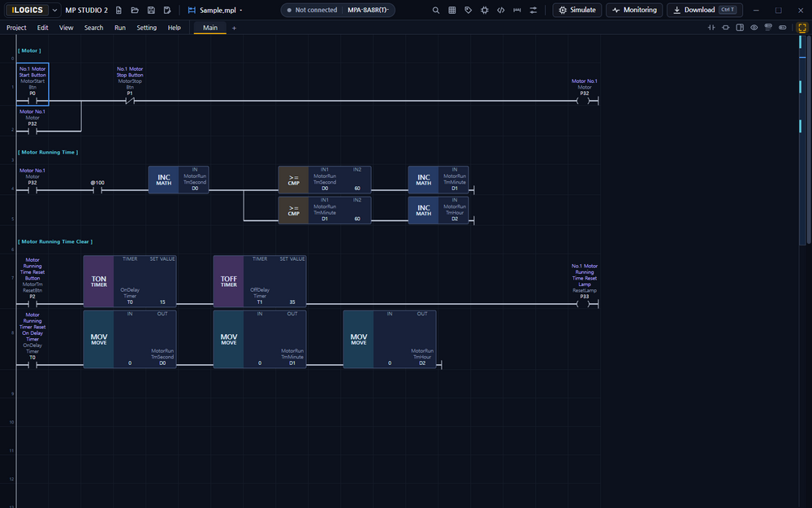Click the Not connected status indicator
Viewport: 812px width, 508px height.
tap(313, 10)
